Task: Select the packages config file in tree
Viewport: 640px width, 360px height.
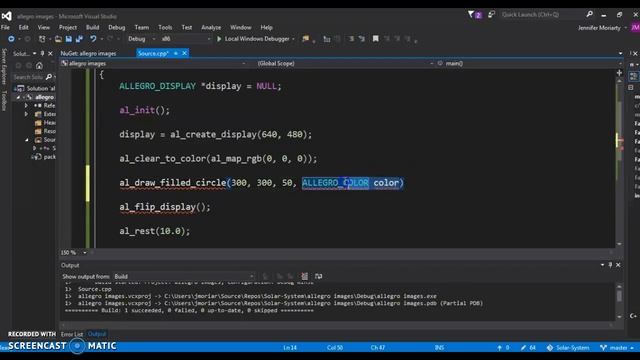Action: [44, 157]
